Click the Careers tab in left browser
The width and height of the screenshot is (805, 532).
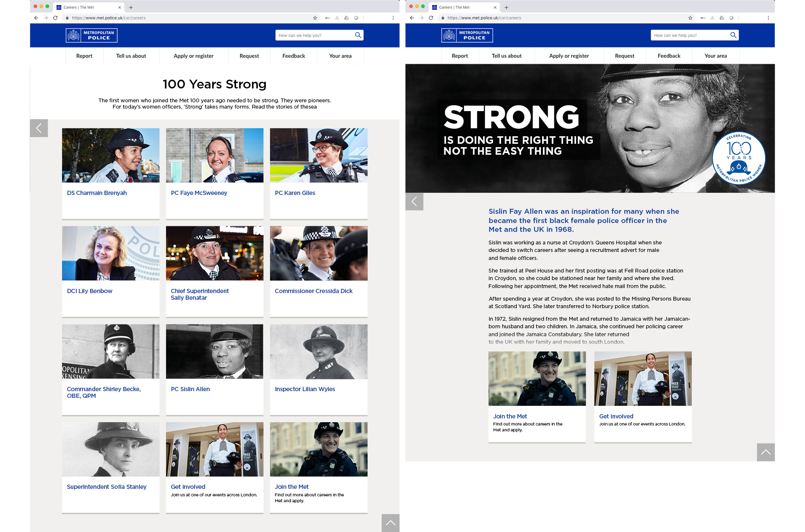[88, 7]
